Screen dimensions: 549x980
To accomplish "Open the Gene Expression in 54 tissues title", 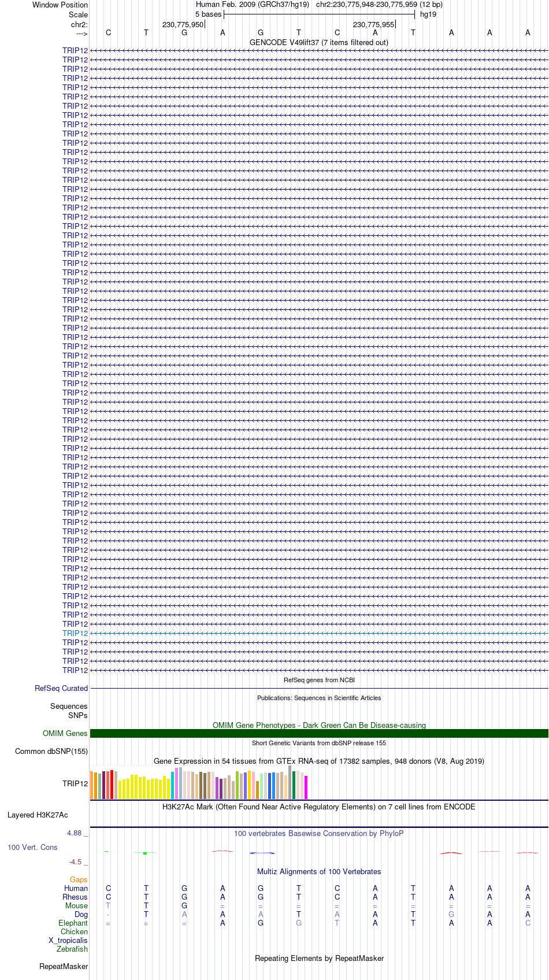I will tap(319, 761).
